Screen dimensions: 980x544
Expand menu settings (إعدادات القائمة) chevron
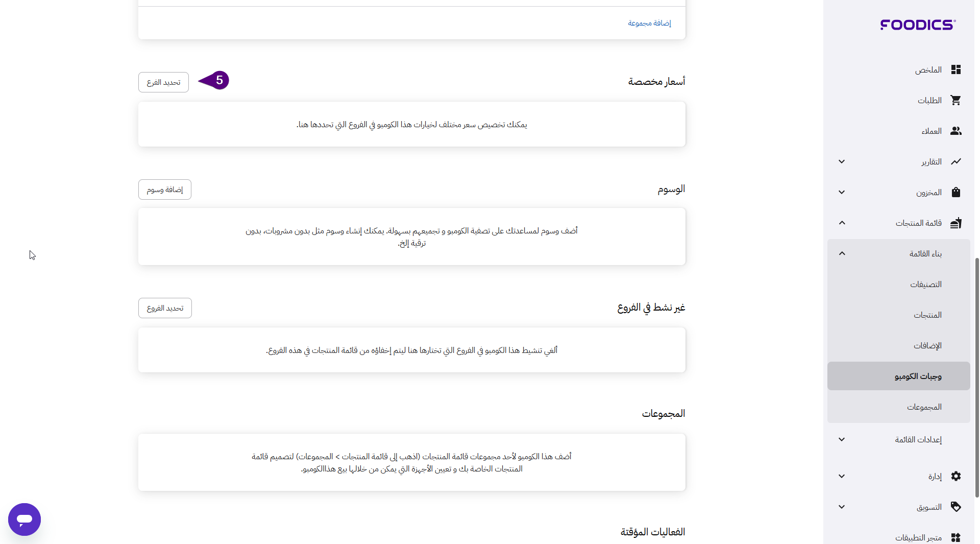tap(842, 439)
